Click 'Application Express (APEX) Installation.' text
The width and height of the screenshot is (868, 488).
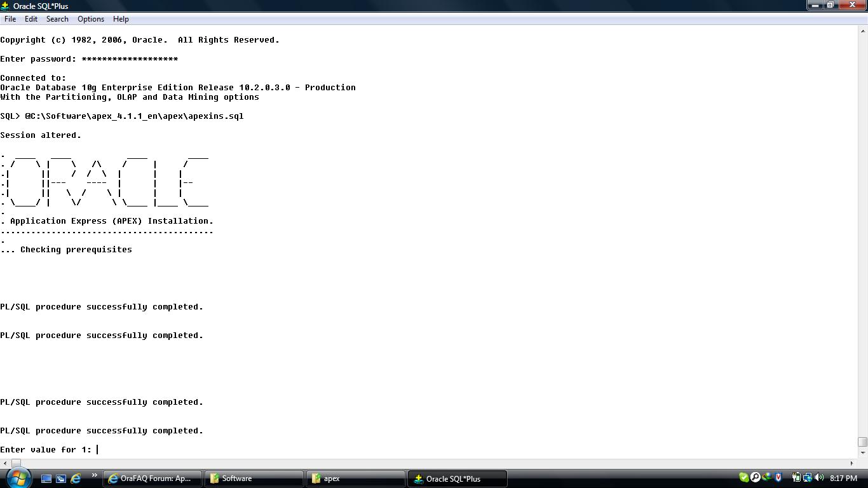click(x=112, y=221)
